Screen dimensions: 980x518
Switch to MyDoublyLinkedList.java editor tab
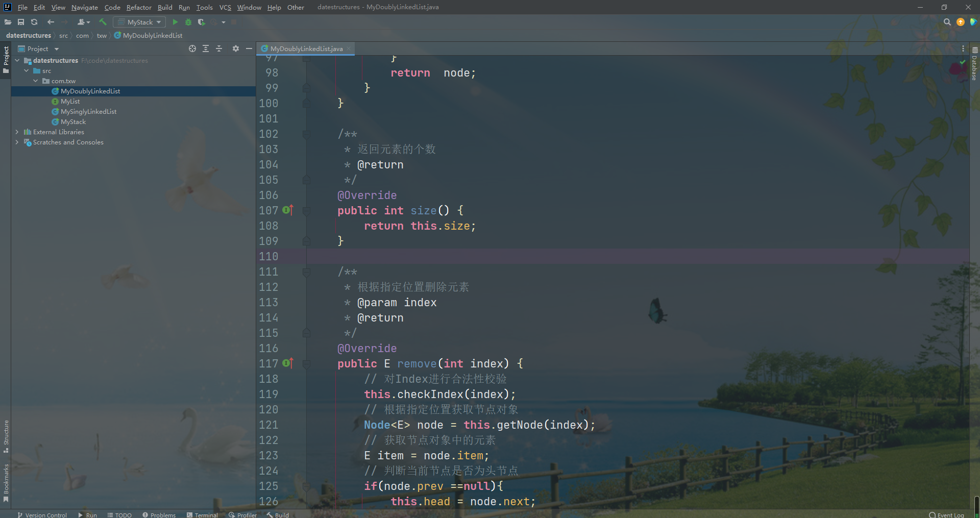(x=306, y=48)
